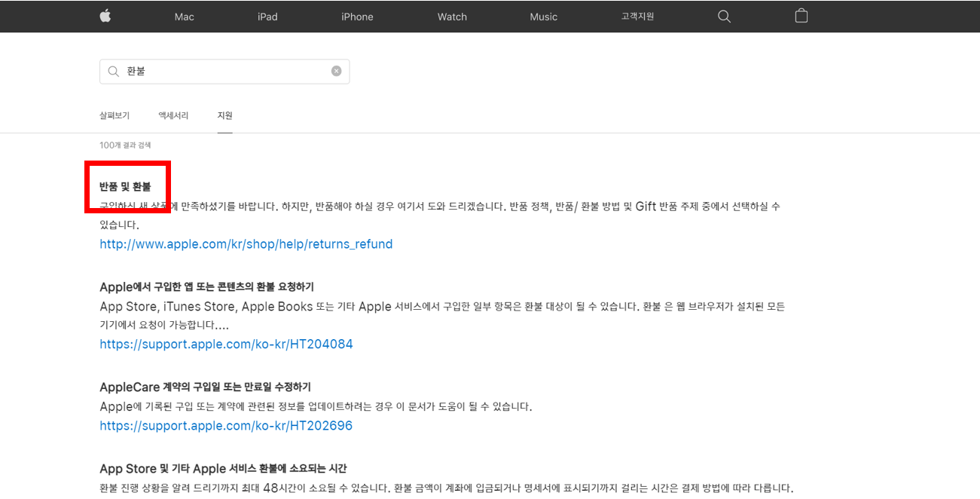The image size is (980, 499).
Task: Open the HT204084 support link
Action: point(226,344)
